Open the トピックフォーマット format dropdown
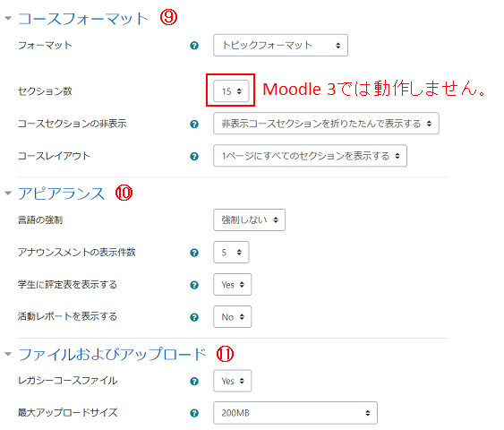The height and width of the screenshot is (430, 504). click(280, 46)
